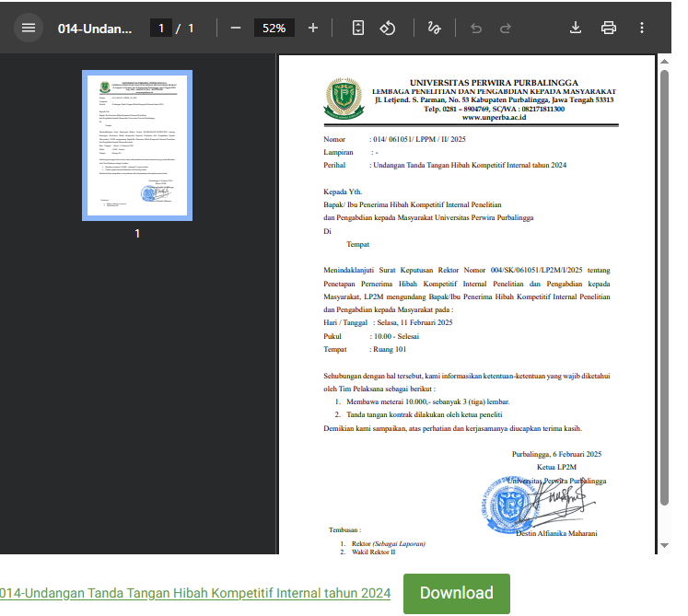This screenshot has width=688, height=616.
Task: Download the PDF using toolbar icon
Action: tap(576, 28)
